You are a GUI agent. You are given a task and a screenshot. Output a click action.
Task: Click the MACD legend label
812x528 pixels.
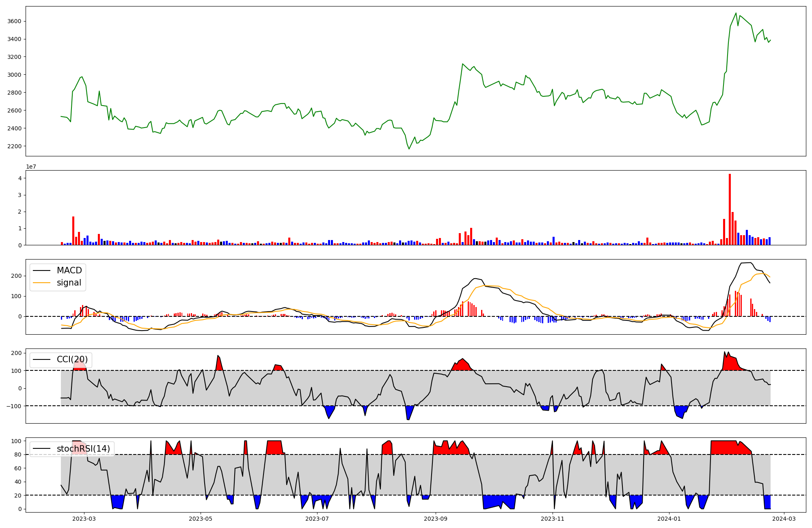click(x=69, y=270)
